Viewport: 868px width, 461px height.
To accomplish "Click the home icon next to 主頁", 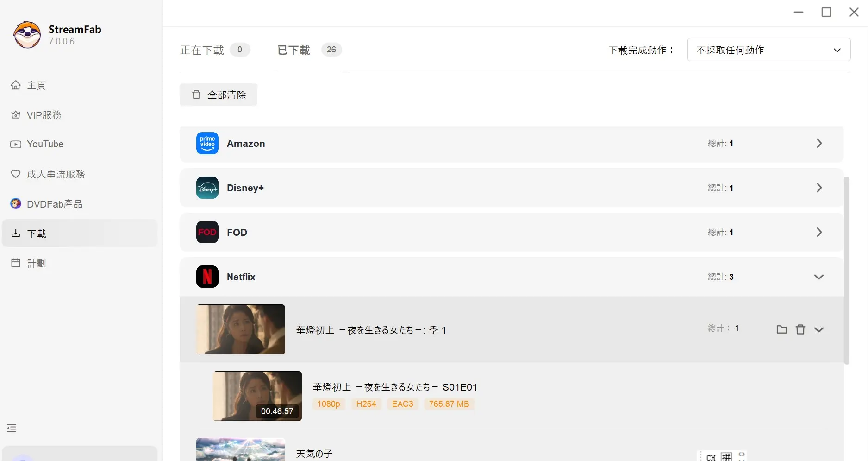I will 16,85.
